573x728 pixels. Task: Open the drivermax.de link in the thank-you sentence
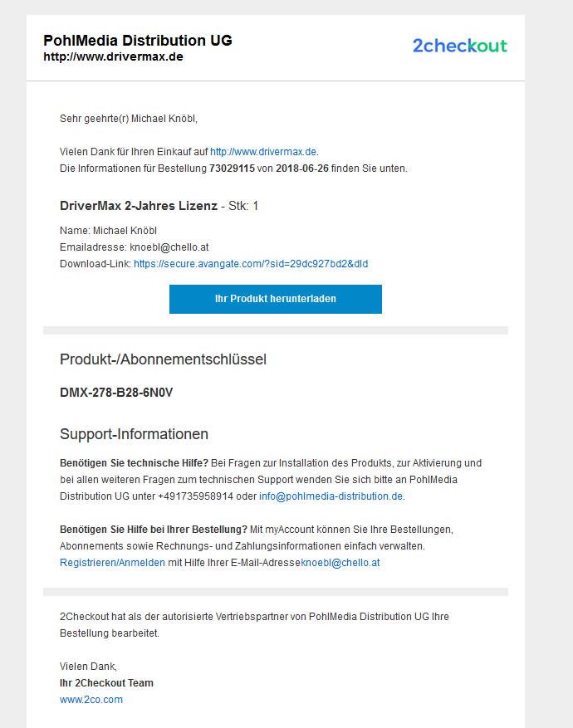pos(263,152)
